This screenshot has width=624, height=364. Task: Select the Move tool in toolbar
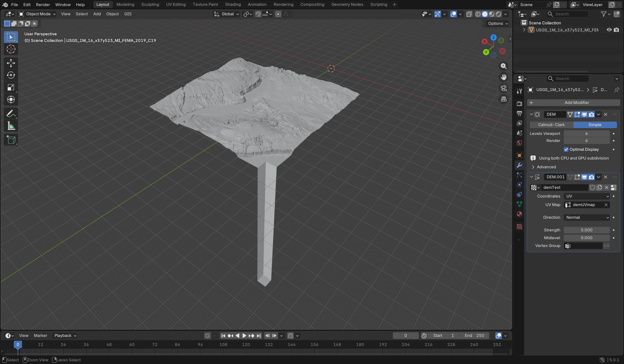[11, 63]
